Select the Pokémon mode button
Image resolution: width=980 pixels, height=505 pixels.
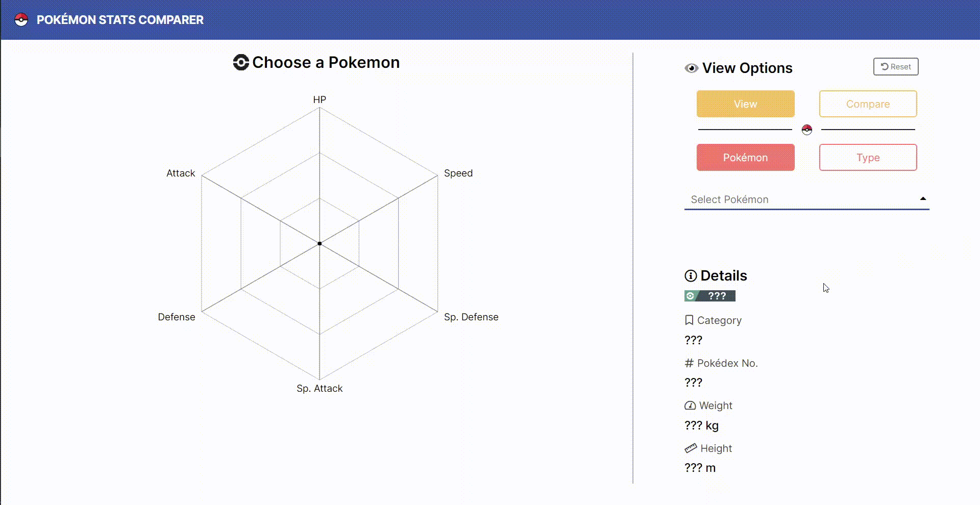(745, 157)
